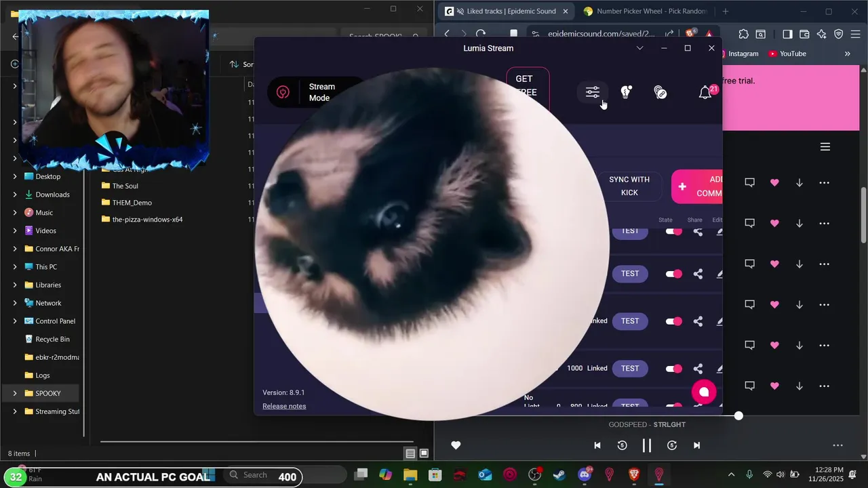Open the browser extensions puzzle icon
This screenshot has height=488, width=868.
[x=743, y=34]
